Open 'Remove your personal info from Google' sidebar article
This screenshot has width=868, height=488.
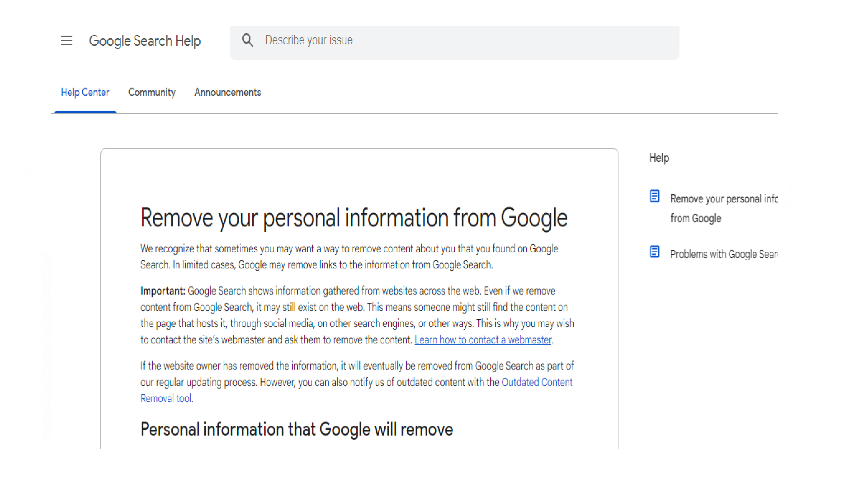point(724,208)
